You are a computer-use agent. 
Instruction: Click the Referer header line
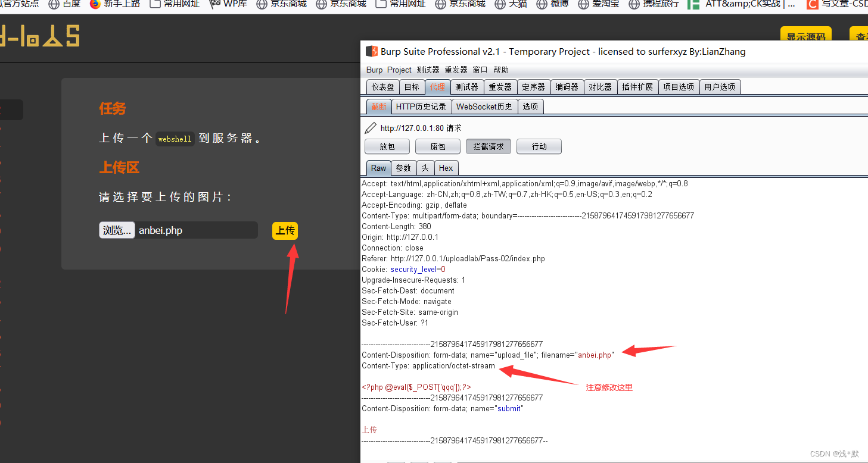coord(453,259)
